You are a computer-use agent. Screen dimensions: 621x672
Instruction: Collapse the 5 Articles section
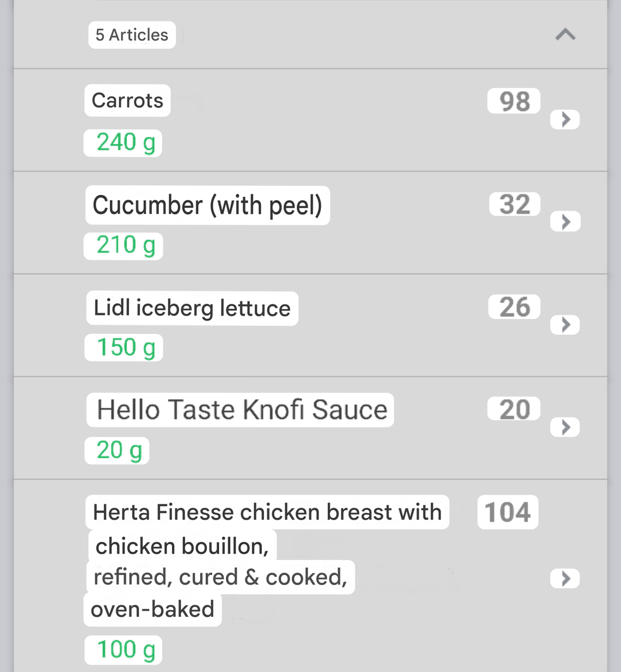pos(565,35)
